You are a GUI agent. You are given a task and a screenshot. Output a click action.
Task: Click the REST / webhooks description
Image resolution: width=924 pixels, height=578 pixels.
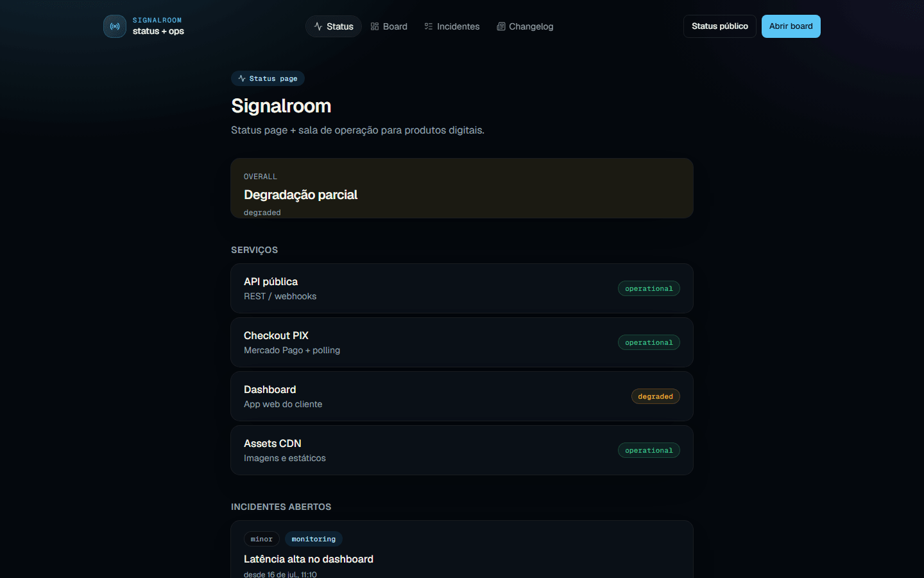pos(280,296)
